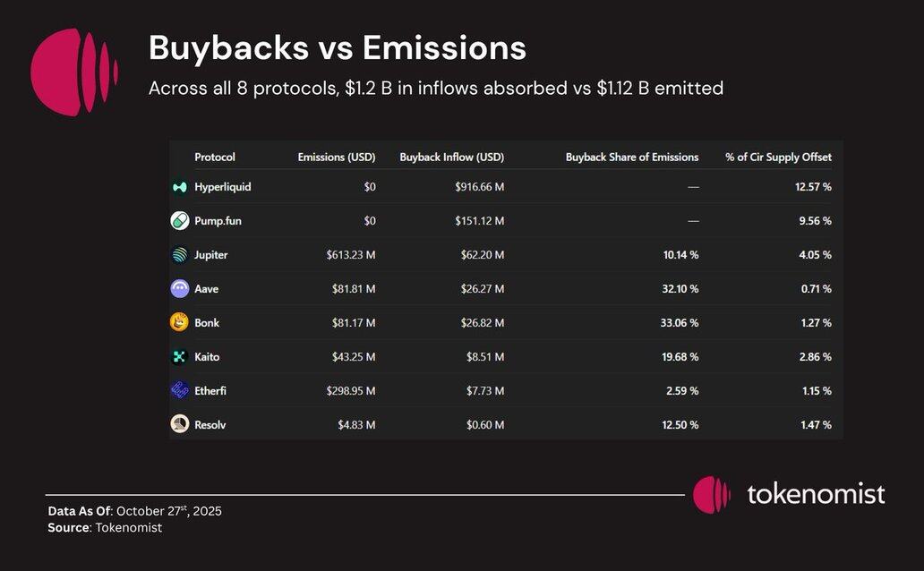Click the tokenomist brand name text
The width and height of the screenshot is (924, 571).
[816, 494]
